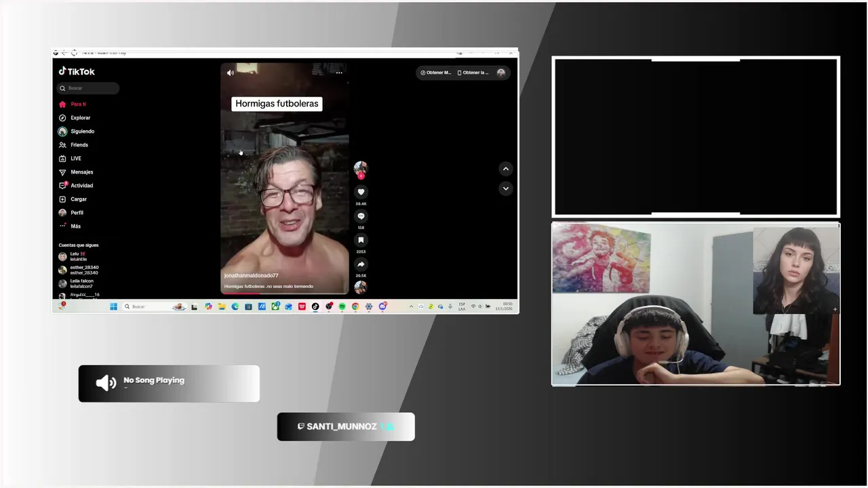
Task: Open the Friends section
Action: coord(73,145)
